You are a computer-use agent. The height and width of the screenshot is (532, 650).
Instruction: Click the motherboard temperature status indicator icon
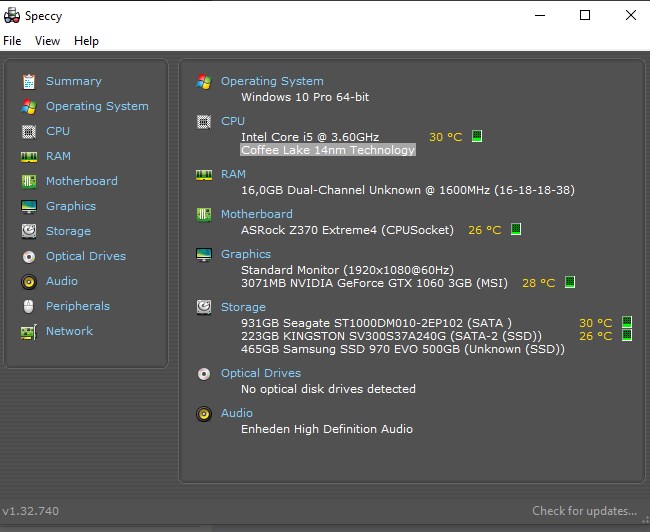pos(516,229)
